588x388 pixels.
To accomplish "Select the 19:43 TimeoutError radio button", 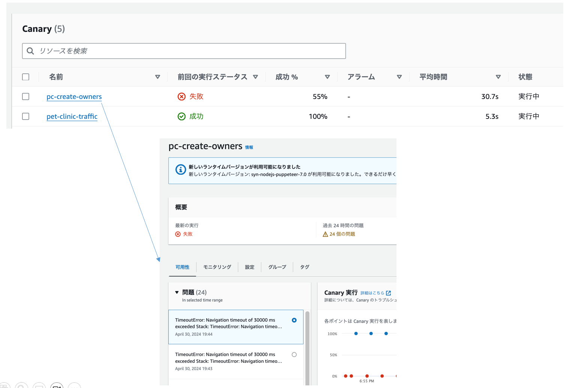I will (294, 355).
